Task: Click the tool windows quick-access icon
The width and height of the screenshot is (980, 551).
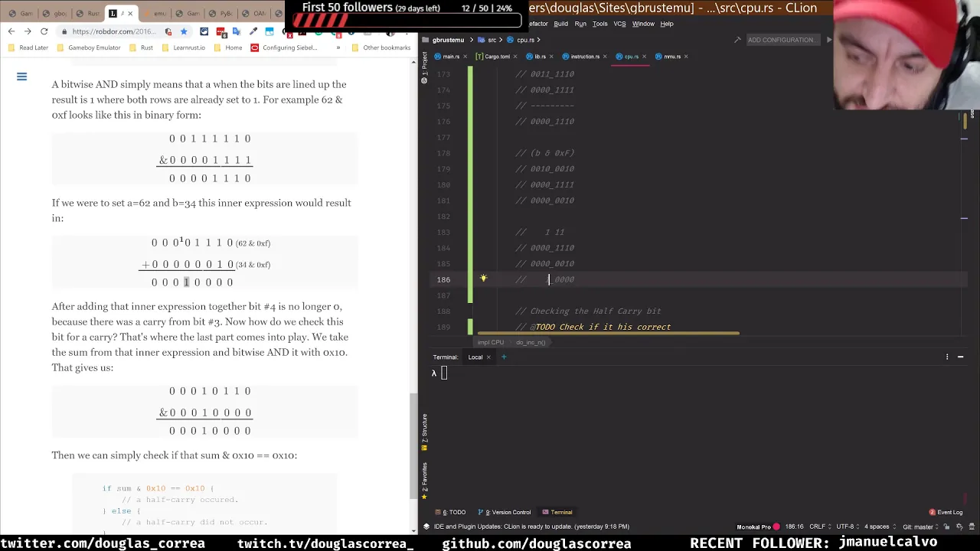Action: [426, 527]
